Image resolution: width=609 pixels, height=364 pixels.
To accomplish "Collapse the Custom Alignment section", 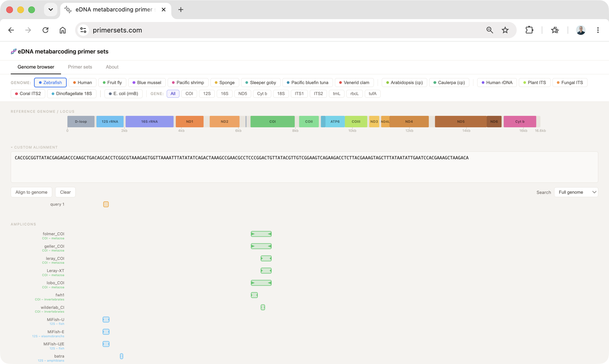I will [34, 147].
